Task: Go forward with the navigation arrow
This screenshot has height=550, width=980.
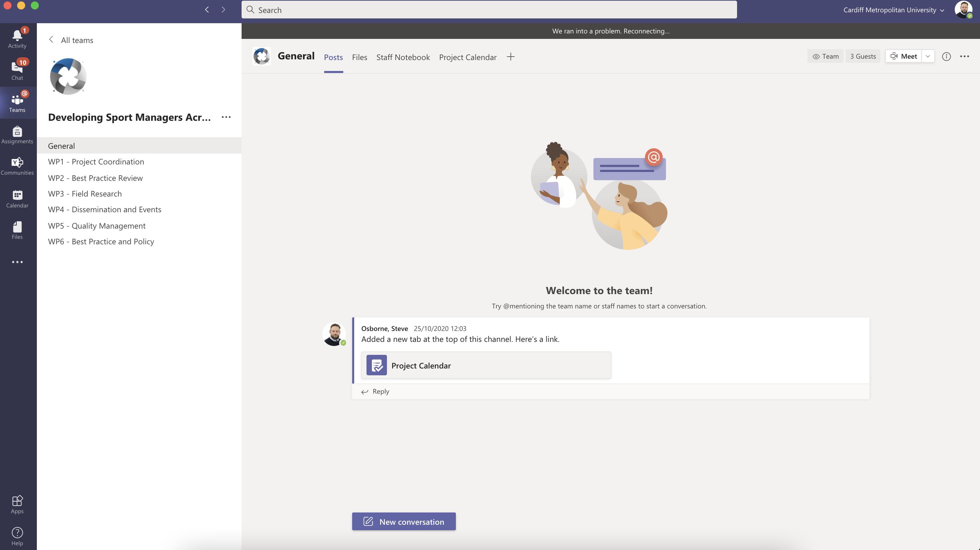Action: (223, 10)
